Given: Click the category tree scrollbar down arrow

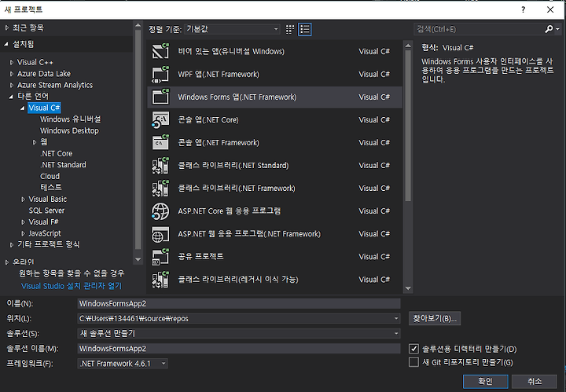Looking at the screenshot, I should (x=138, y=259).
